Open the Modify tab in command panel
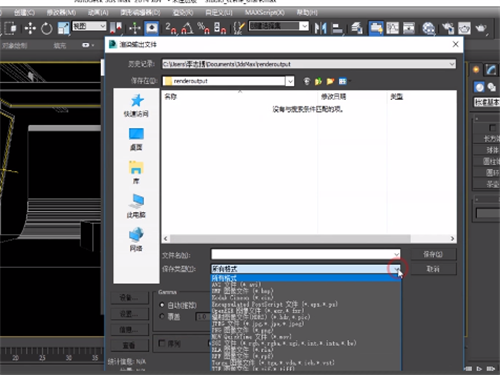The height and width of the screenshot is (375, 500). pos(491,70)
